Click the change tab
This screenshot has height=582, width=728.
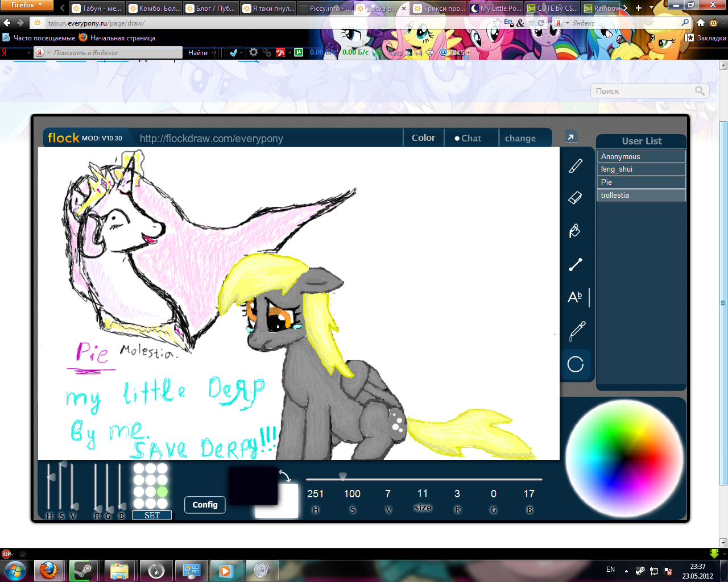(x=520, y=138)
